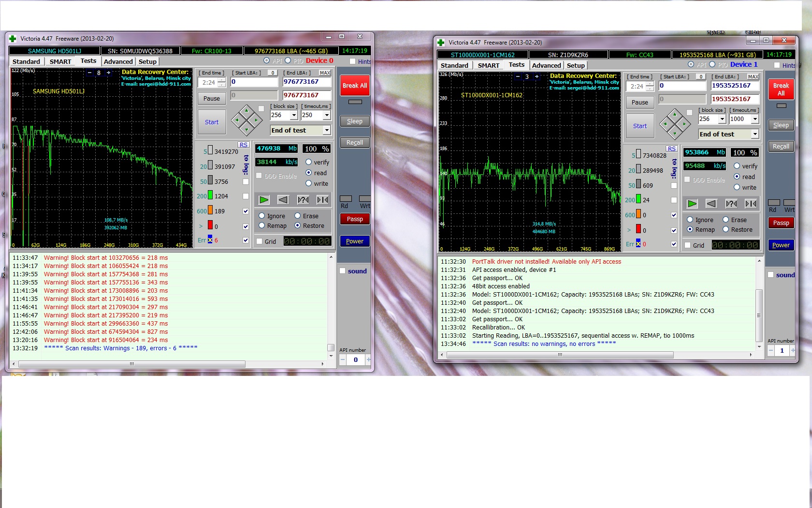Click Start button in Seagate window
The image size is (812, 508).
[x=640, y=126]
